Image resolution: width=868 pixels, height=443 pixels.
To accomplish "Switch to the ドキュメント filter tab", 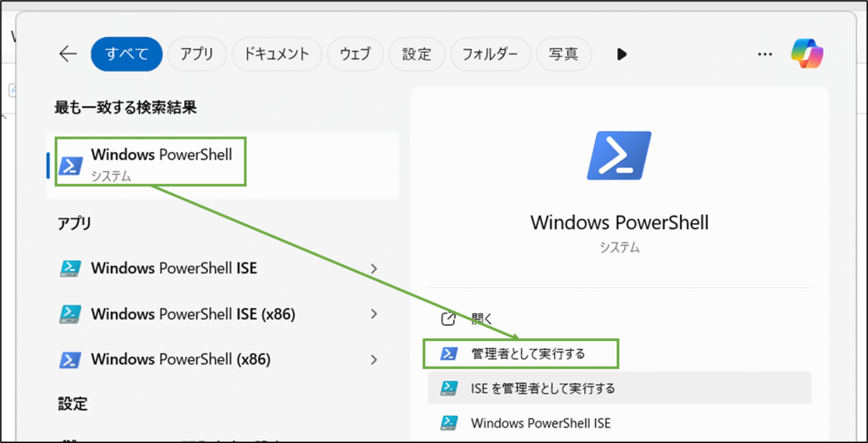I will [276, 54].
